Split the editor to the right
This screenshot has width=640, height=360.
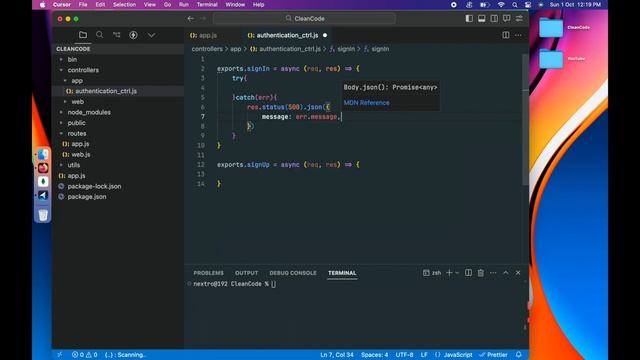506,35
